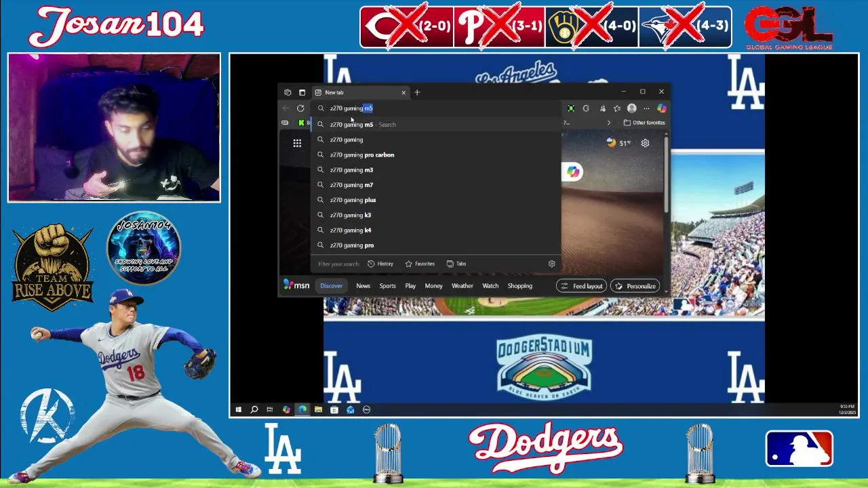Open the weather widget showing 51°F
The width and height of the screenshot is (868, 488).
618,143
